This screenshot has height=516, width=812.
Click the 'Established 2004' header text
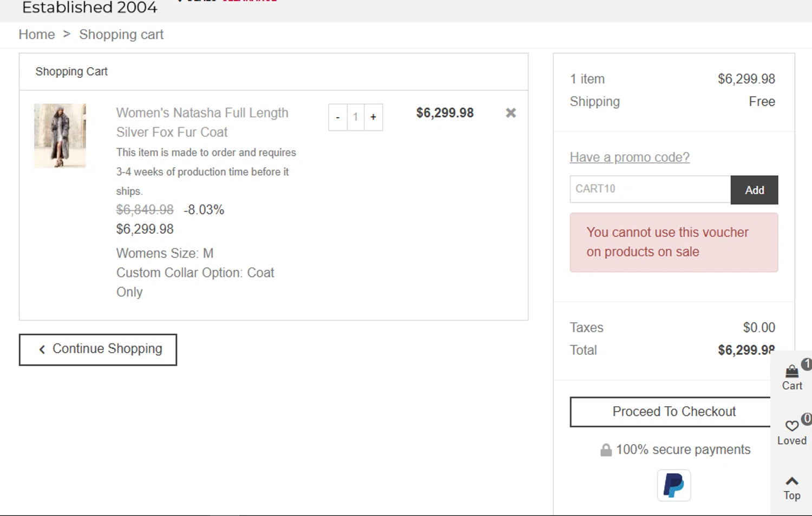point(89,8)
